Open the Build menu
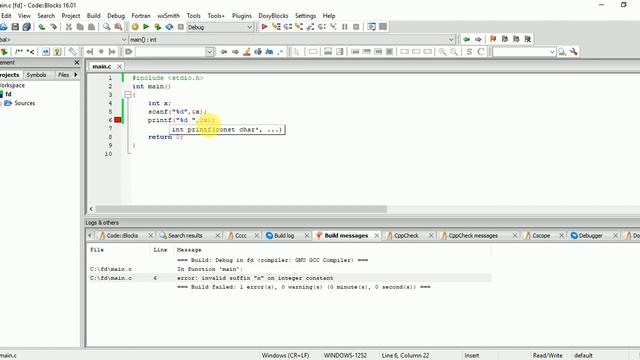Screen dimensions: 640x360 tap(93, 16)
